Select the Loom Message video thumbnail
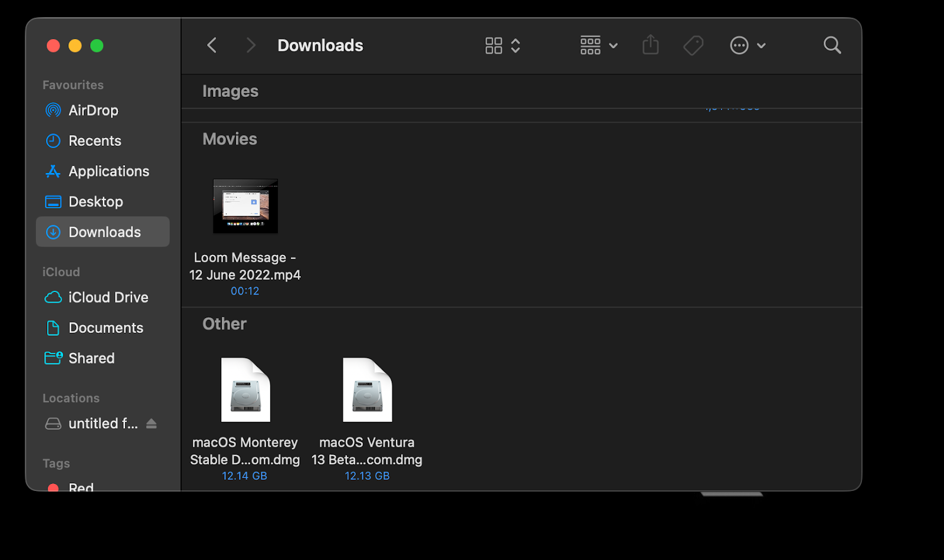 click(245, 206)
